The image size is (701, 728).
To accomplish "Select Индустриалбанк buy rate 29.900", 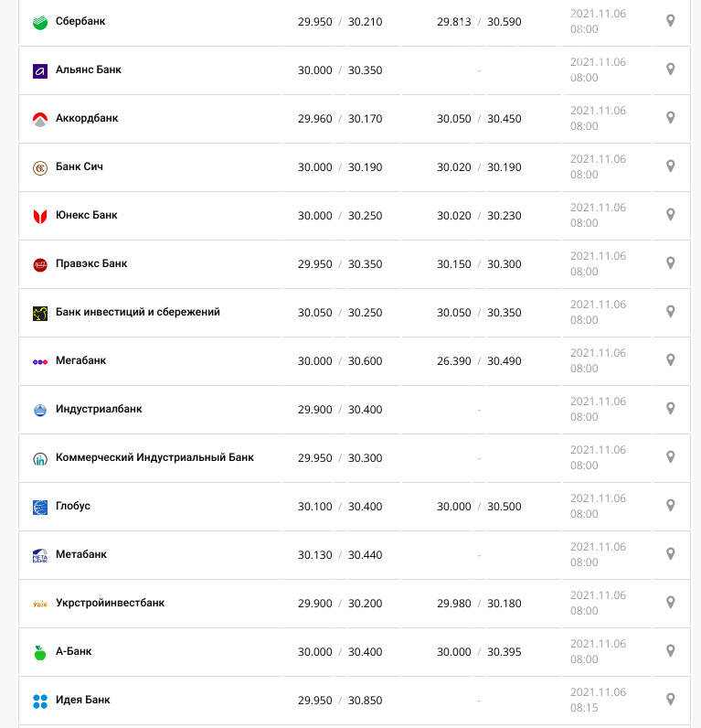I will [x=315, y=410].
